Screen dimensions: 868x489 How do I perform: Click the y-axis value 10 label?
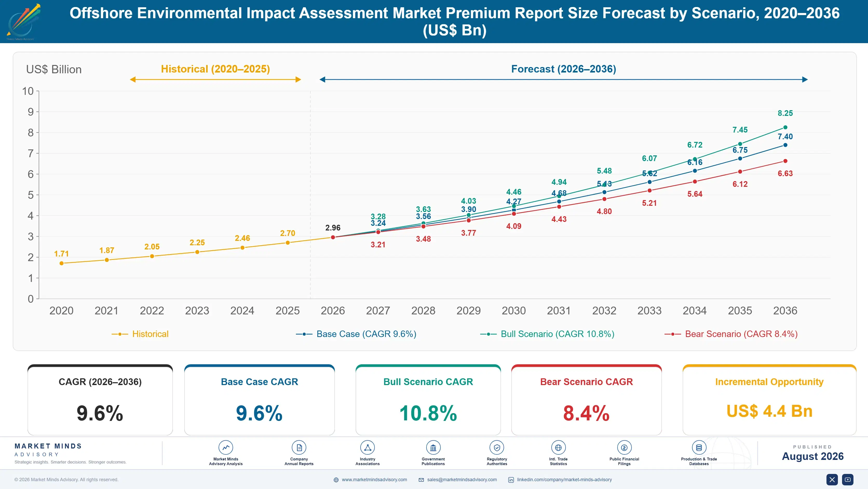28,91
